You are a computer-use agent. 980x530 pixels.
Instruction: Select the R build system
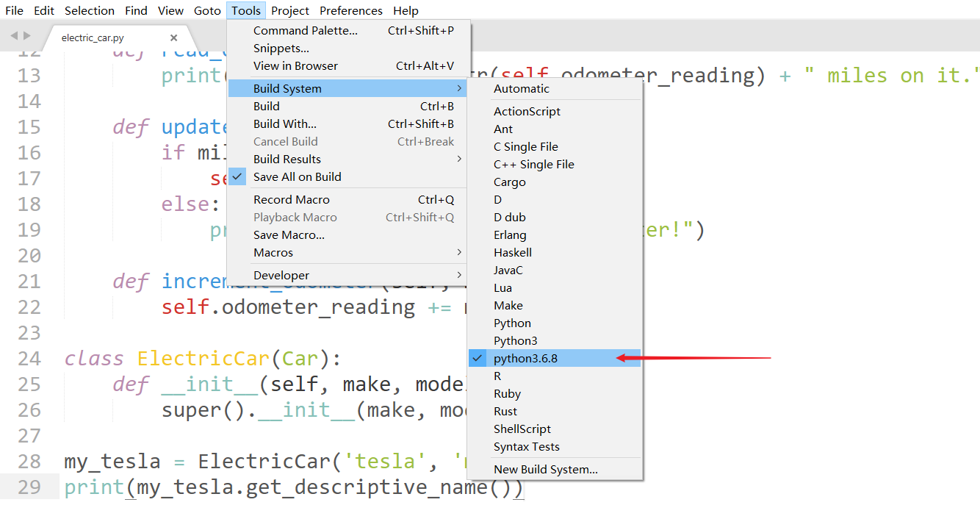(x=555, y=376)
